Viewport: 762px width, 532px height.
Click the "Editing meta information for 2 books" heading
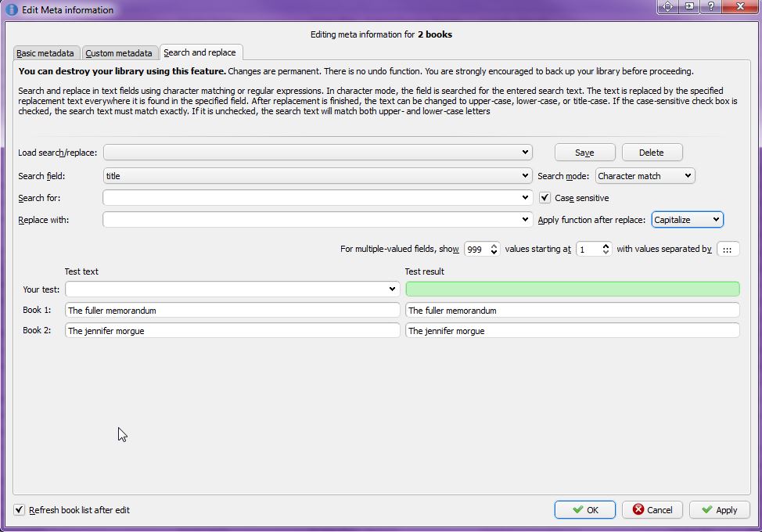[382, 34]
